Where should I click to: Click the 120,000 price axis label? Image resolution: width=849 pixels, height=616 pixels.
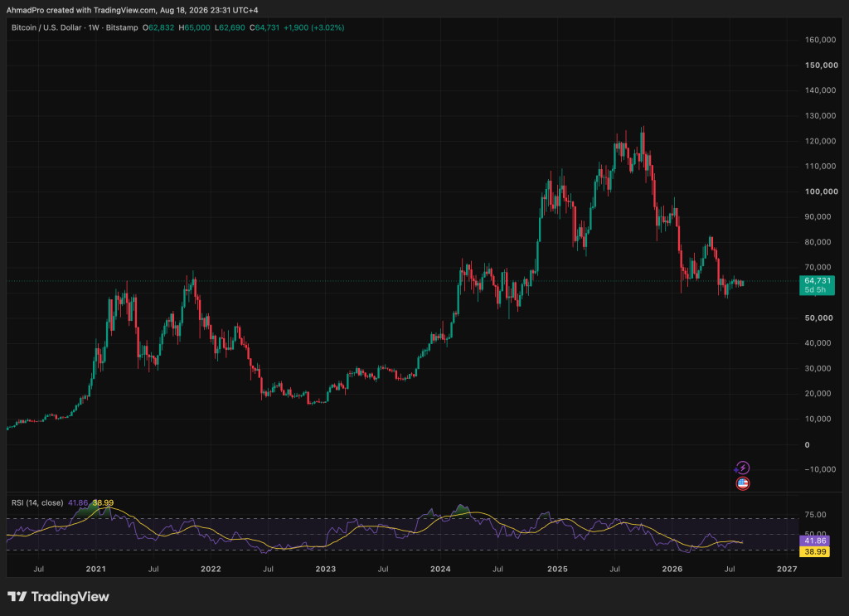click(821, 141)
